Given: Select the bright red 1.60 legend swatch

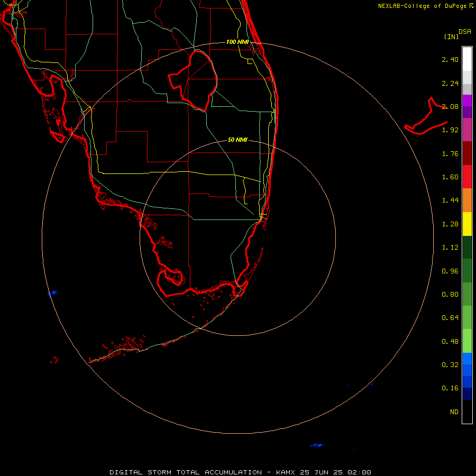Looking at the screenshot, I should point(467,177).
